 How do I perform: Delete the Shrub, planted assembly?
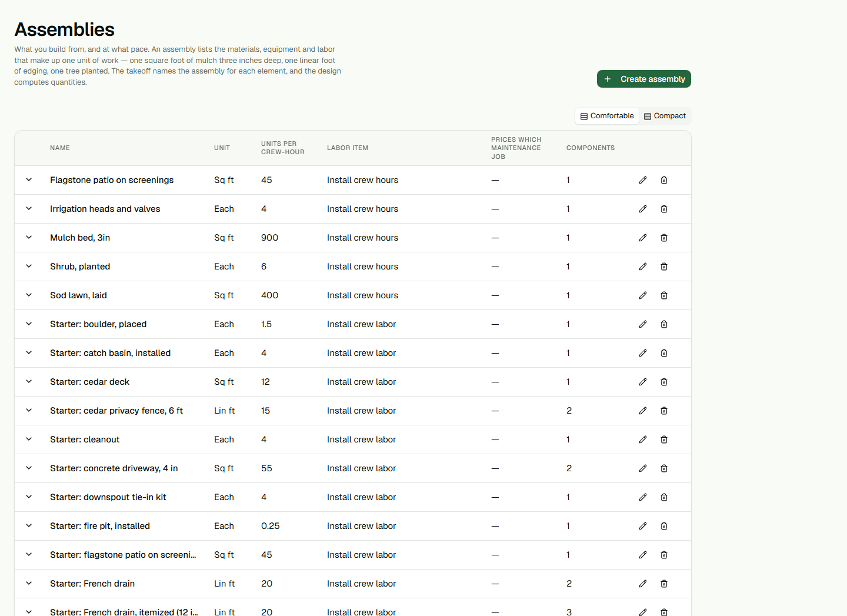pos(664,267)
